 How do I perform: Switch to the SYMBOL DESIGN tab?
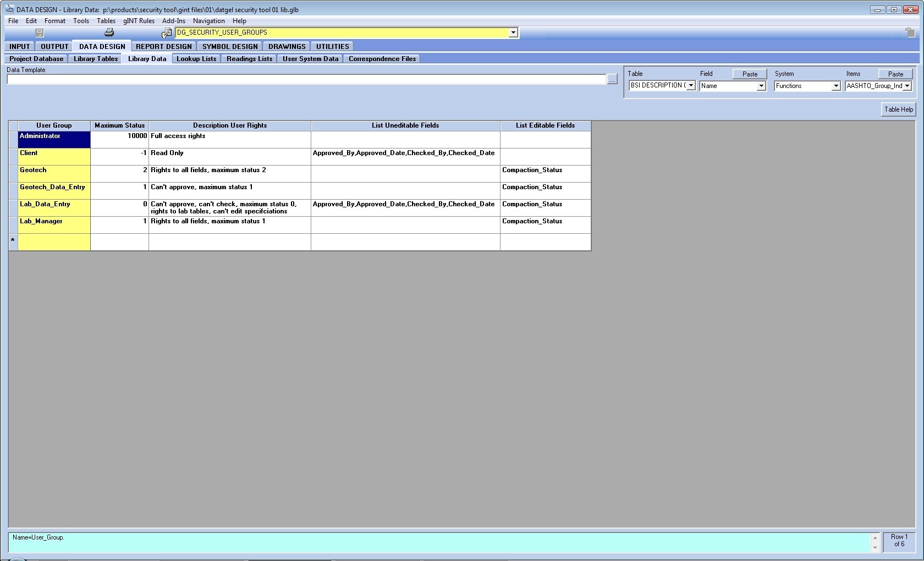[230, 47]
